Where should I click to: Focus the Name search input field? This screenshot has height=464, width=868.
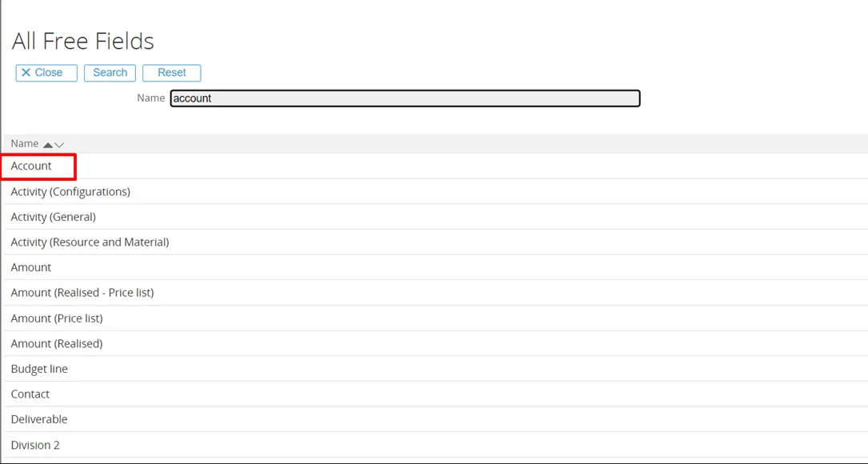pos(405,98)
